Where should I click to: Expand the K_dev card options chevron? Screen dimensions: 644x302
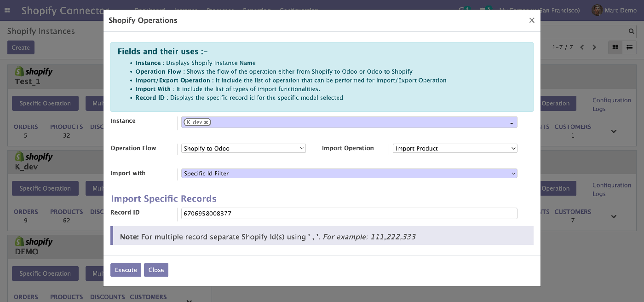coord(614,216)
